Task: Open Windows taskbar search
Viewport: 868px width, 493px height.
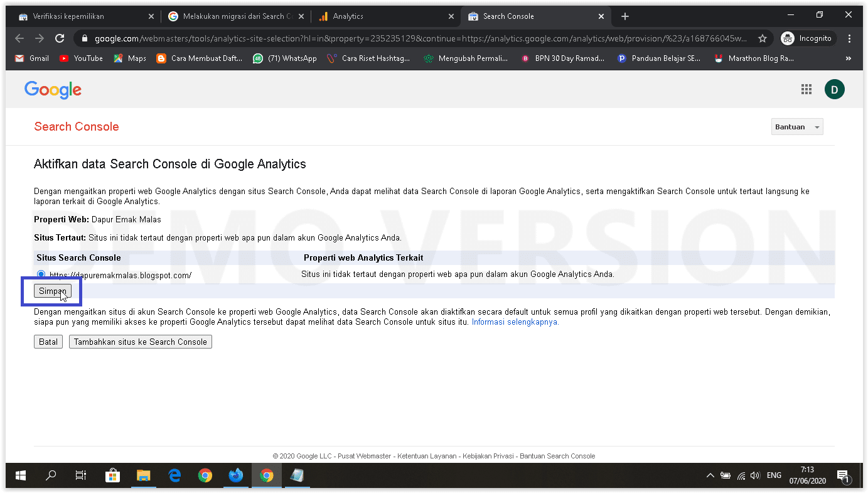Action: click(x=51, y=475)
